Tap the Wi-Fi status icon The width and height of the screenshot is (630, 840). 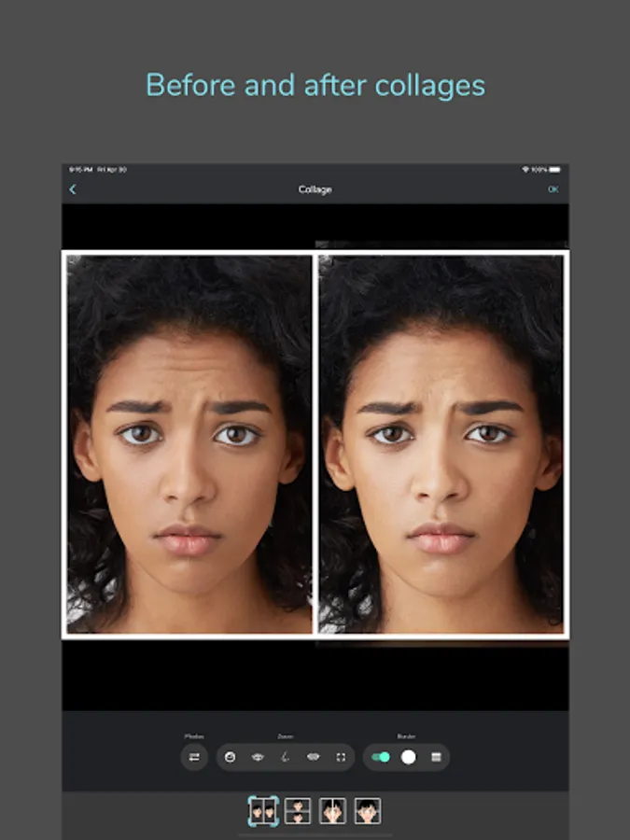pyautogui.click(x=525, y=170)
